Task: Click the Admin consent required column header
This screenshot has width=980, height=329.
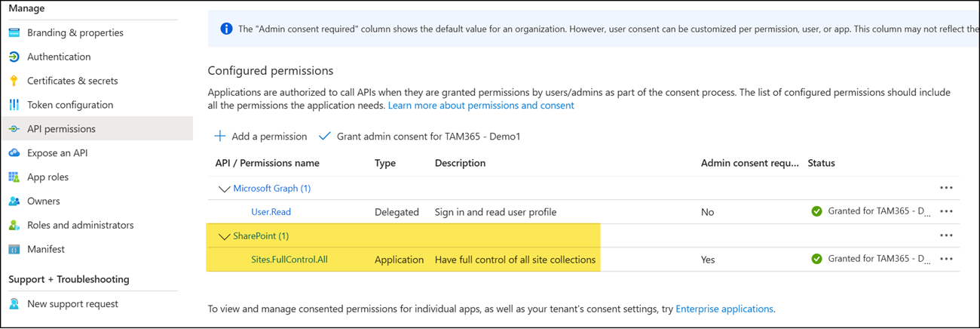Action: tap(749, 163)
